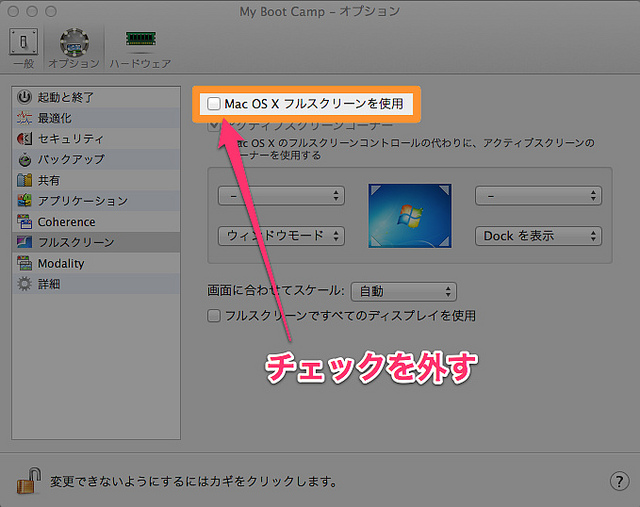The height and width of the screenshot is (507, 640).
Task: Click the 詳細 gear icon
Action: coord(24,284)
